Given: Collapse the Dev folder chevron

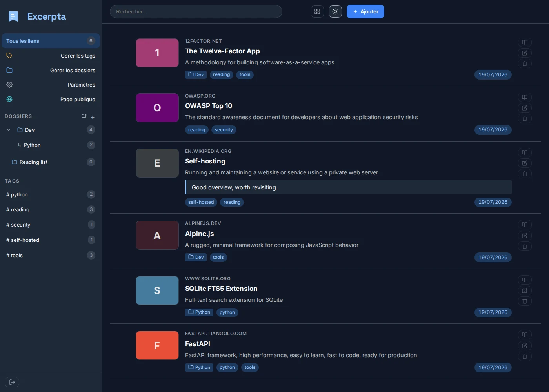Looking at the screenshot, I should point(9,130).
